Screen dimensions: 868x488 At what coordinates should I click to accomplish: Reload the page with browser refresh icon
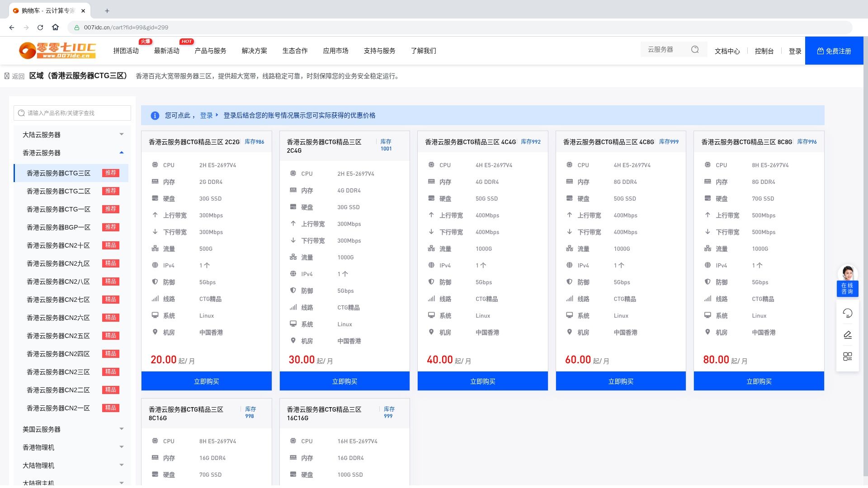[40, 27]
